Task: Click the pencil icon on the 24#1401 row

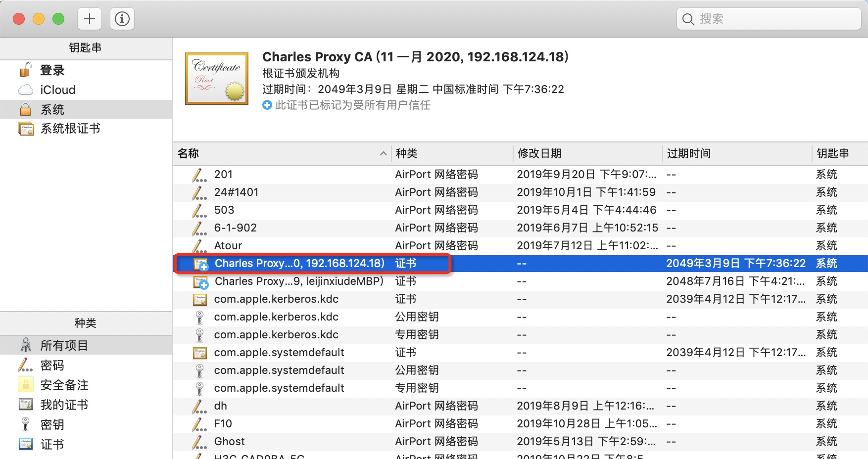Action: pyautogui.click(x=199, y=192)
